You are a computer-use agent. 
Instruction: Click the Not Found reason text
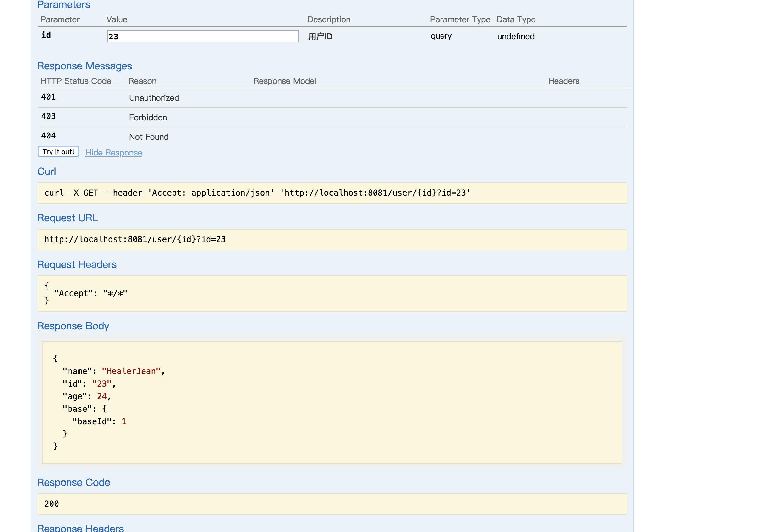coord(149,137)
